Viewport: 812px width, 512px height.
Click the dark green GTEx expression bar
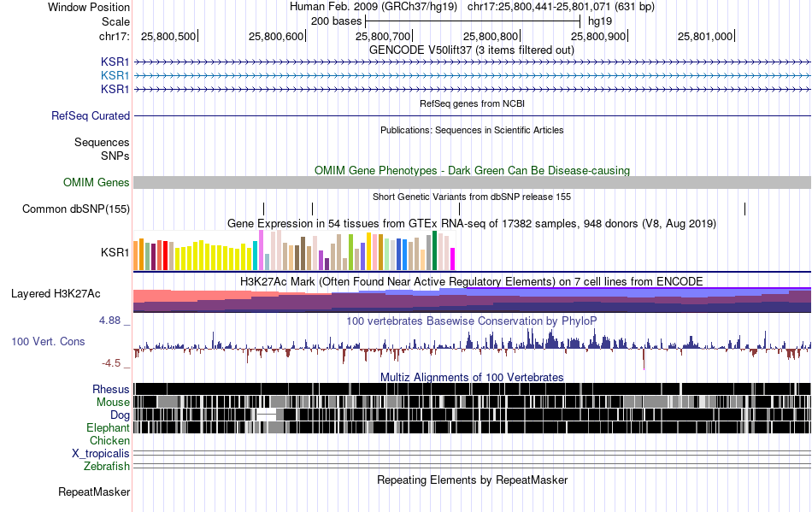coord(434,250)
